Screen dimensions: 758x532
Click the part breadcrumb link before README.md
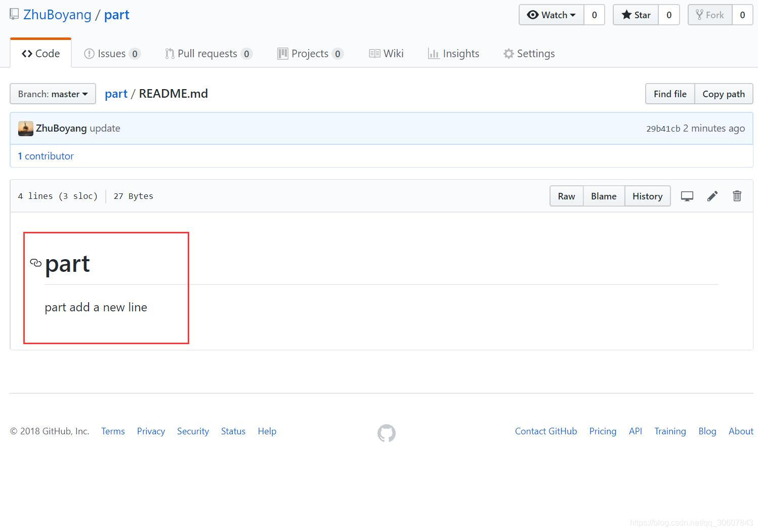(x=116, y=94)
